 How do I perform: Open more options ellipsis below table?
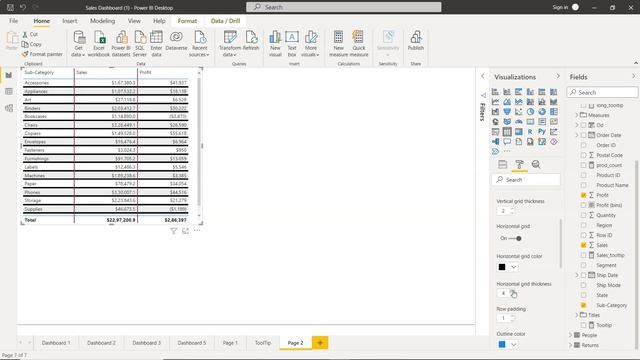click(x=197, y=231)
